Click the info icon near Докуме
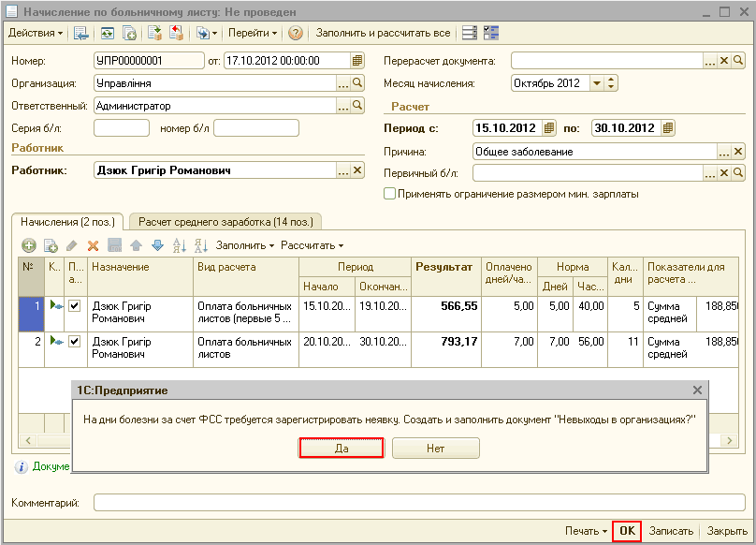Image resolution: width=756 pixels, height=545 pixels. (22, 466)
